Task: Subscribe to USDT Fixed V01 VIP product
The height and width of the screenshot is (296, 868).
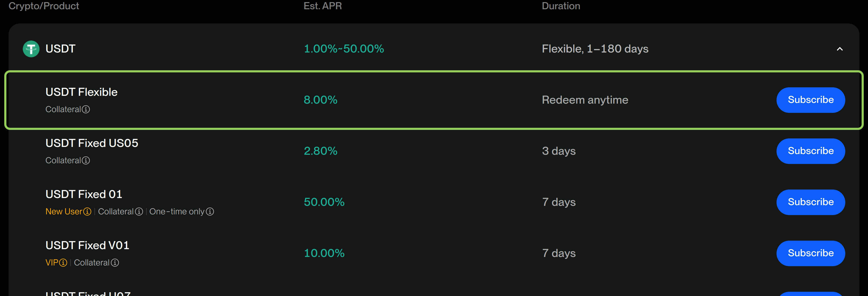Action: [811, 253]
